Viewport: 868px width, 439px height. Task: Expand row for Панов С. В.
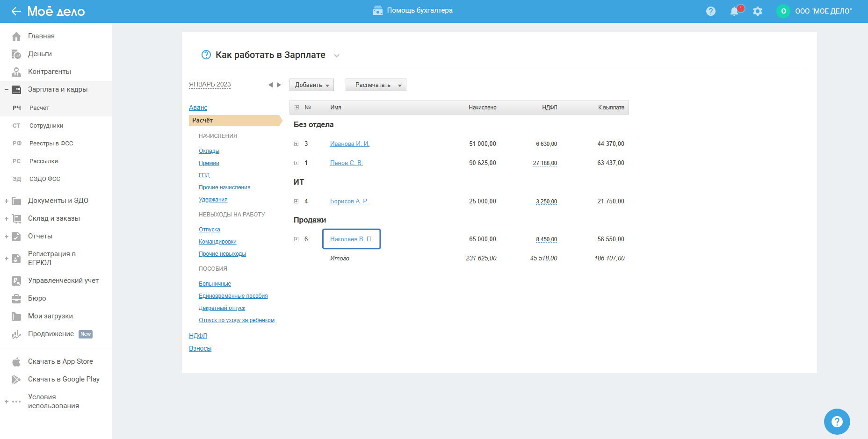coord(296,163)
